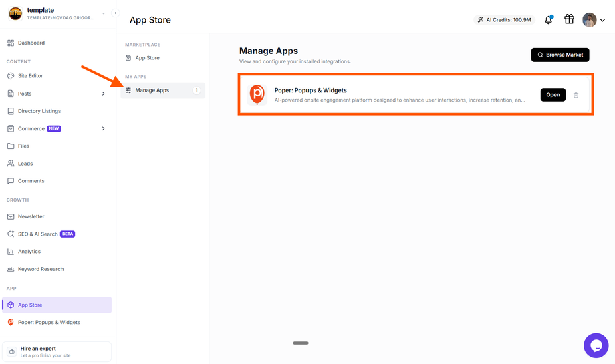Open the Poper app with Open button
The width and height of the screenshot is (615, 364).
tap(553, 95)
